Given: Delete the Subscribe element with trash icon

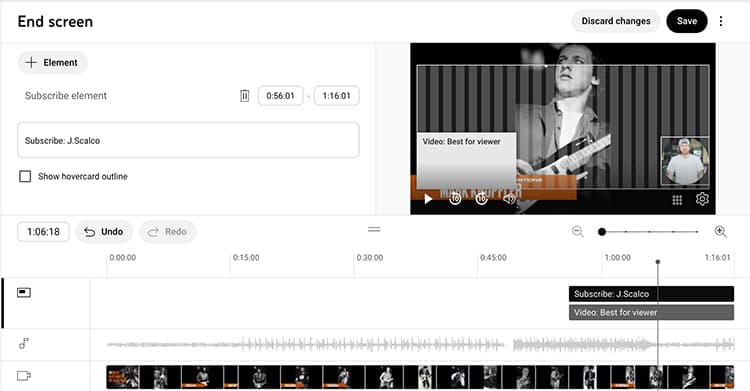Looking at the screenshot, I should click(x=244, y=96).
